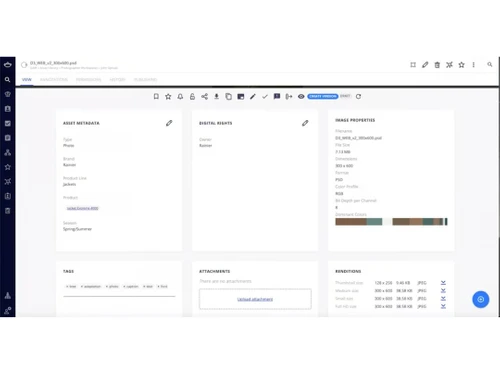Click the checkbox tasks icon in sidebar
This screenshot has width=500, height=375.
8,123
